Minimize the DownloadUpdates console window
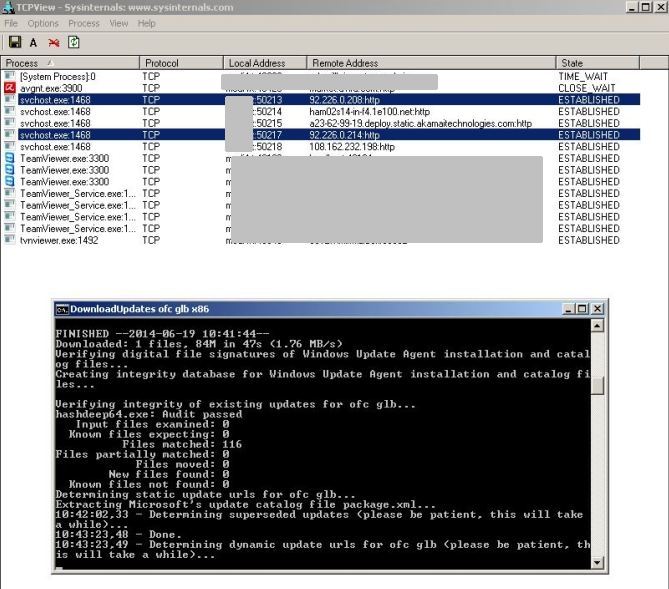 (x=568, y=309)
